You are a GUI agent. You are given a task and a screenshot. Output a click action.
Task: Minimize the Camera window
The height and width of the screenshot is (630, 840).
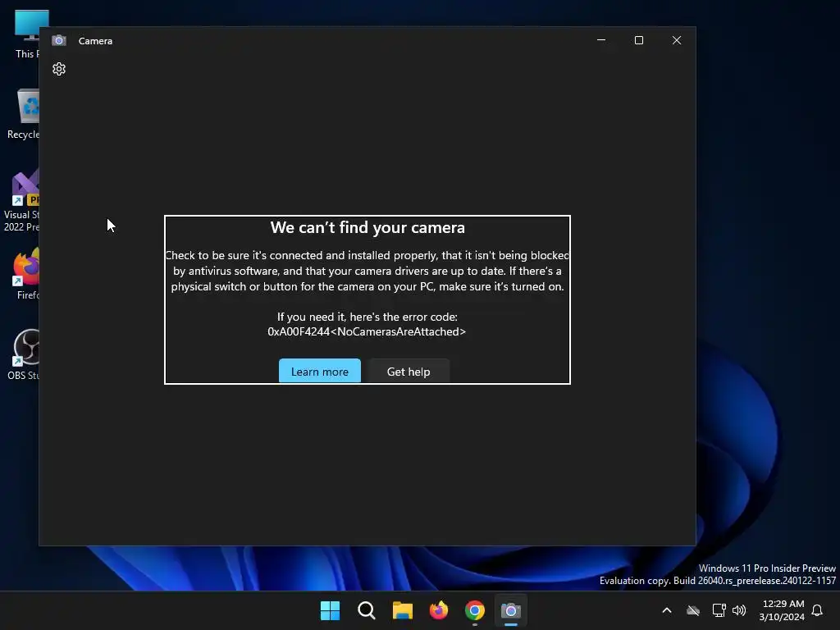[x=601, y=40]
